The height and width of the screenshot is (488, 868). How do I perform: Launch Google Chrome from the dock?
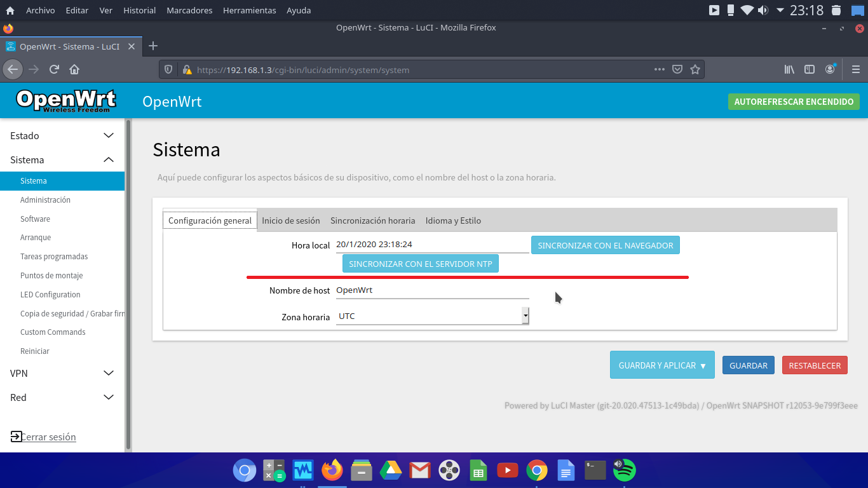click(x=537, y=470)
